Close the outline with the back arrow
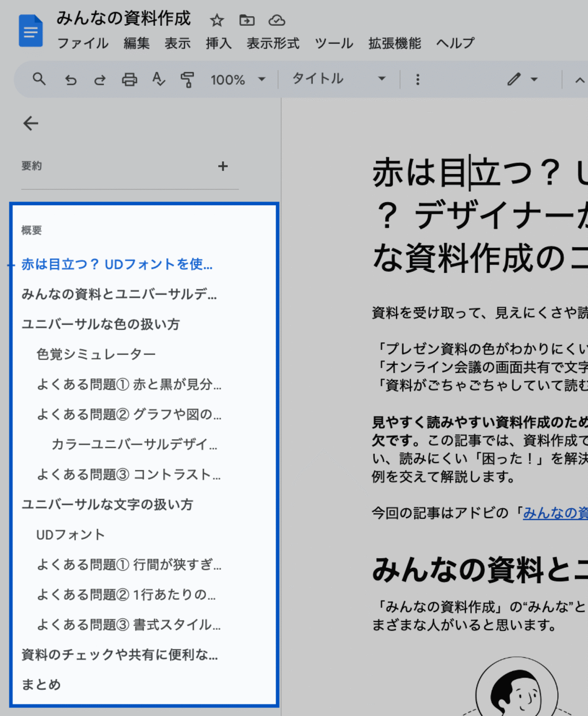This screenshot has height=716, width=588. (x=31, y=123)
